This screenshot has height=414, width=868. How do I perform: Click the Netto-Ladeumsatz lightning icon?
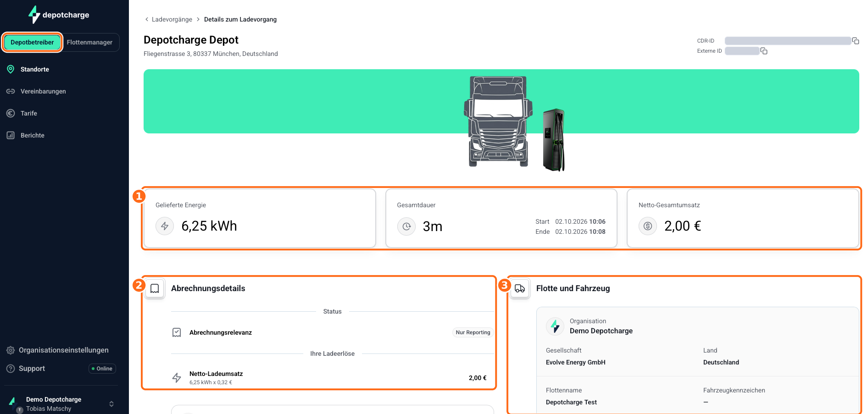[177, 378]
